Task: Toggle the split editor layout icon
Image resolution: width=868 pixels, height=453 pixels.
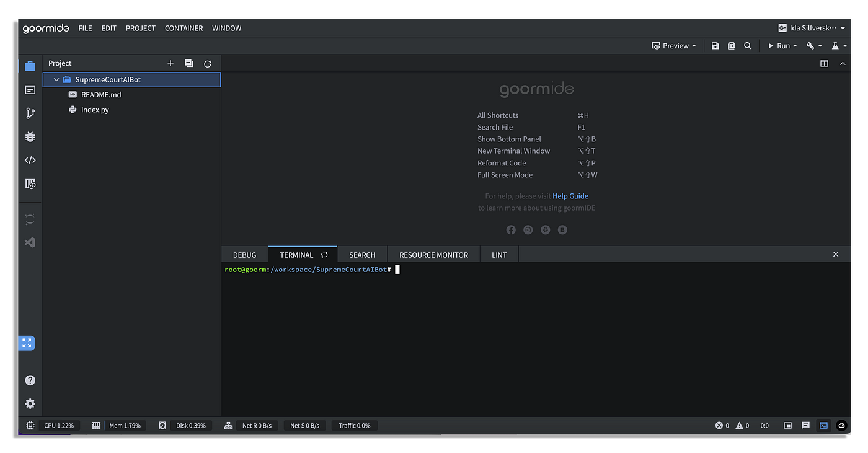Action: pyautogui.click(x=824, y=63)
